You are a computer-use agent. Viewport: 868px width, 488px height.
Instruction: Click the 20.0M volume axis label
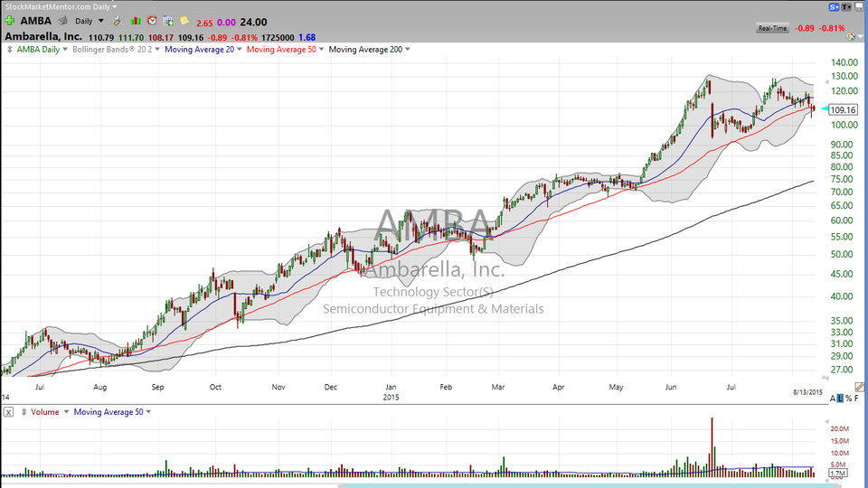coord(840,428)
